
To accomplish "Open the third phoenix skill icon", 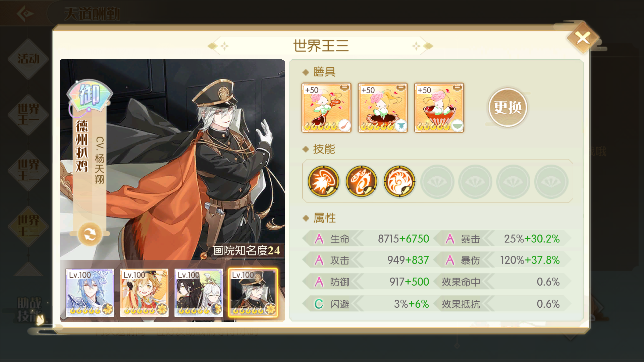I will pos(399,181).
